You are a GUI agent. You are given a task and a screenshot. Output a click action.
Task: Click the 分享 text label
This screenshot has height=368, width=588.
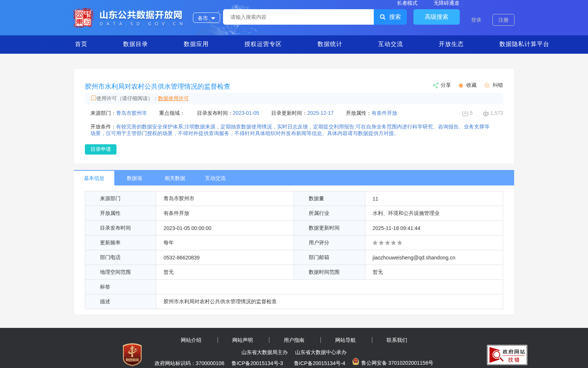point(446,85)
